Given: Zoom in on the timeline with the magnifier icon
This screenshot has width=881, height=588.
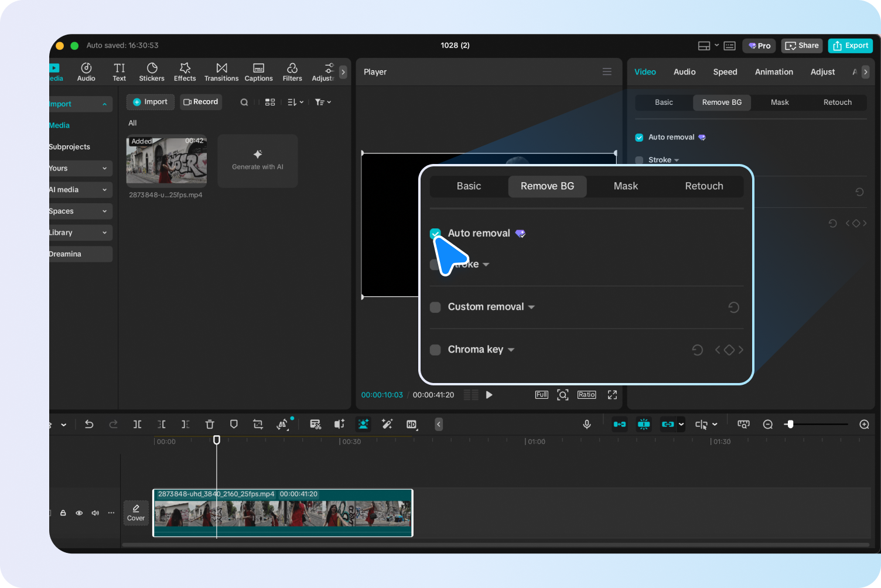Looking at the screenshot, I should click(864, 424).
